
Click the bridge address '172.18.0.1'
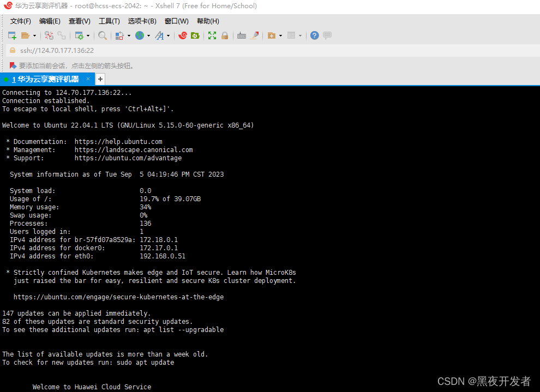point(159,240)
